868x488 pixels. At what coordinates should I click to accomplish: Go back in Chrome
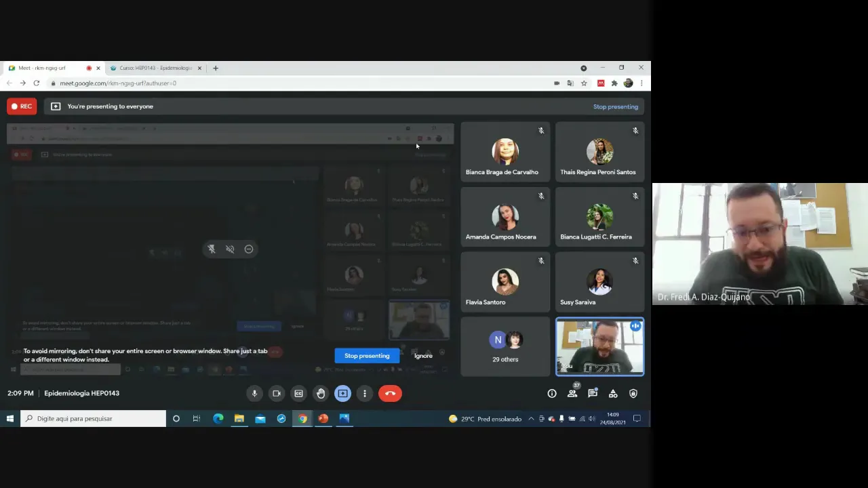[9, 83]
